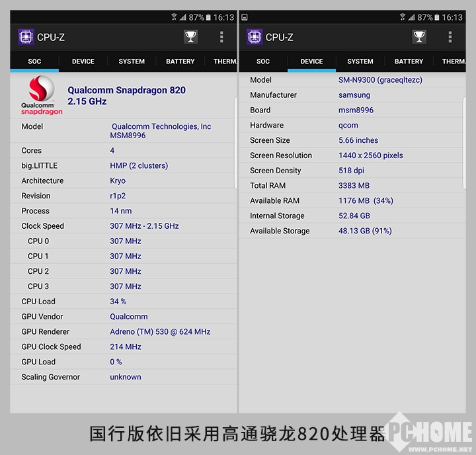The image size is (476, 455).
Task: Switch to SYSTEM tab in left screen
Action: [132, 62]
